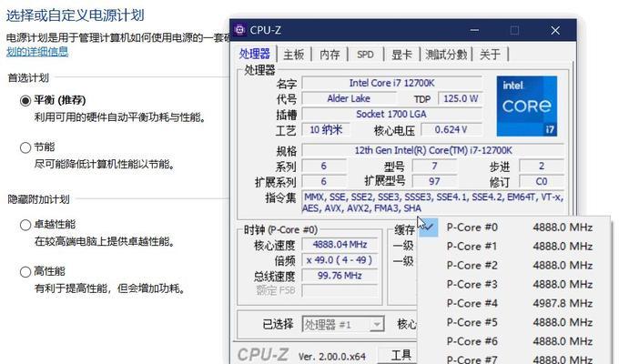Select the 节能 power plan
The image size is (619, 364).
[x=25, y=147]
